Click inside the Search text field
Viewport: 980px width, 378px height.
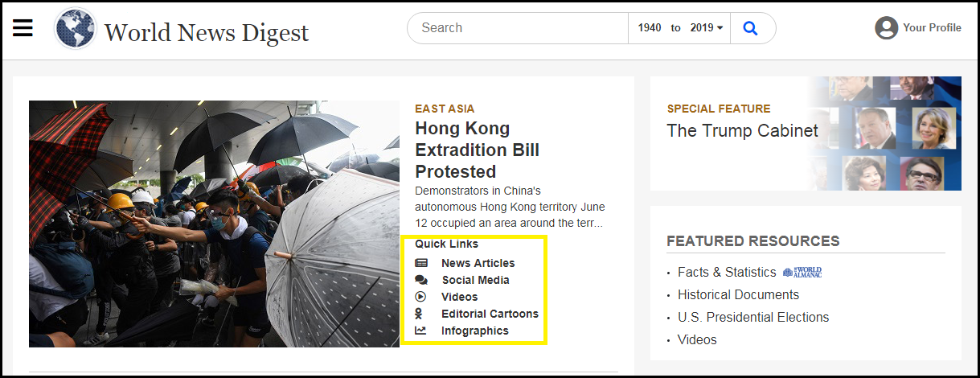tap(519, 28)
